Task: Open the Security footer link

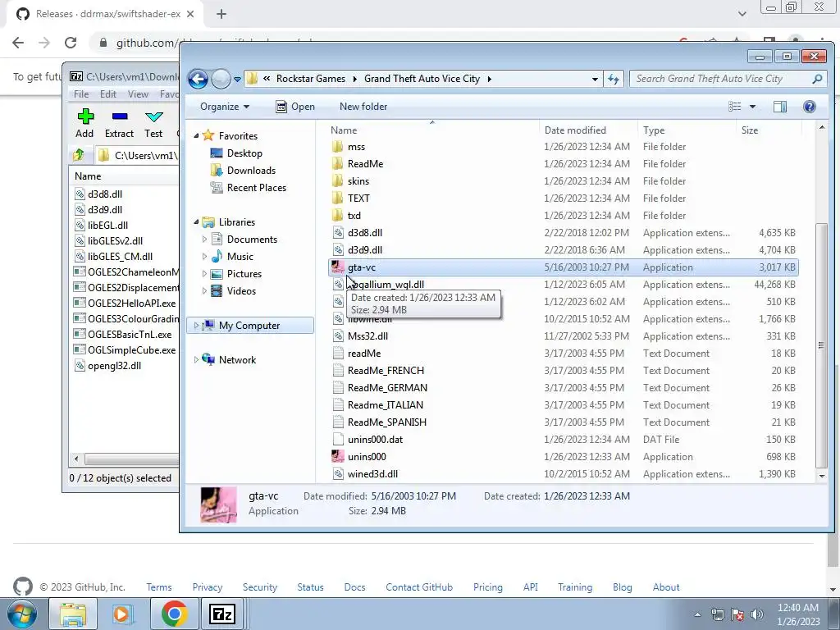Action: coord(260,587)
